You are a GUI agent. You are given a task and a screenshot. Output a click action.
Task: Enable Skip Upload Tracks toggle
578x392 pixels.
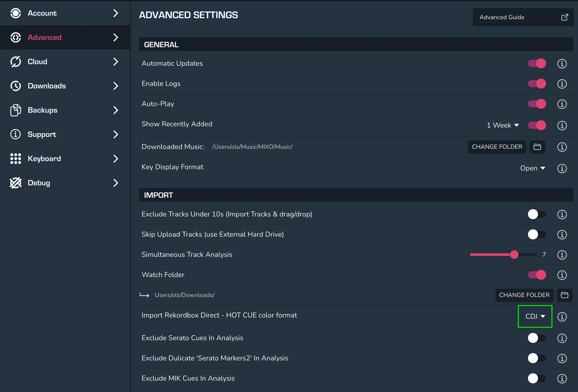[x=536, y=234]
